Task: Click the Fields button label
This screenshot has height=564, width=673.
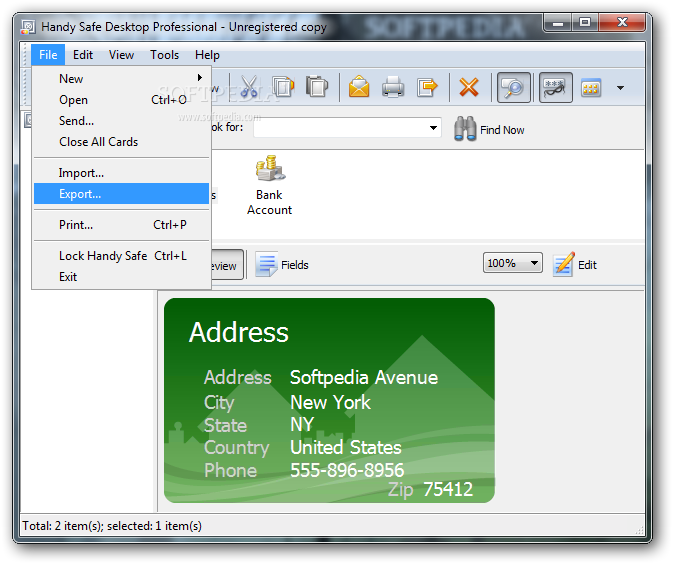Action: [294, 265]
